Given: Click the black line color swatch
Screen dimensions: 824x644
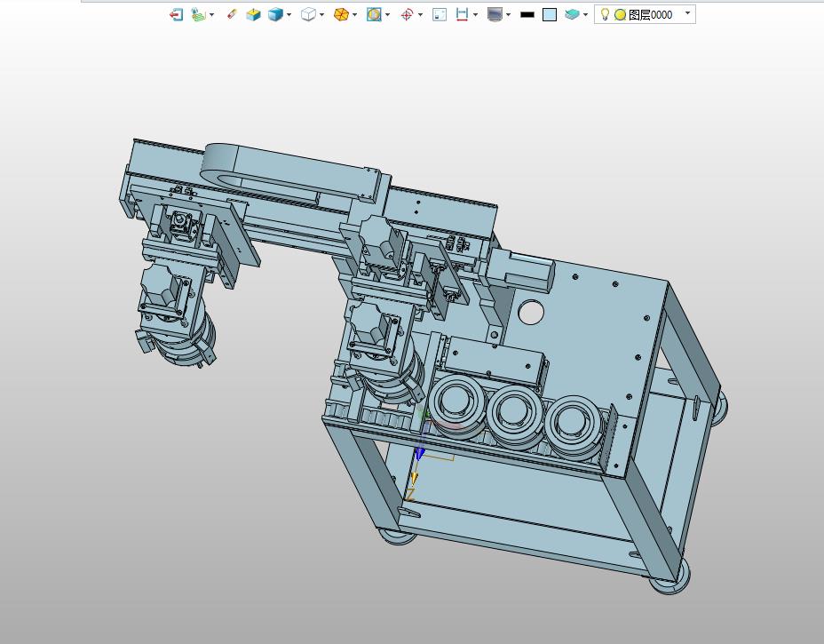Looking at the screenshot, I should [527, 14].
